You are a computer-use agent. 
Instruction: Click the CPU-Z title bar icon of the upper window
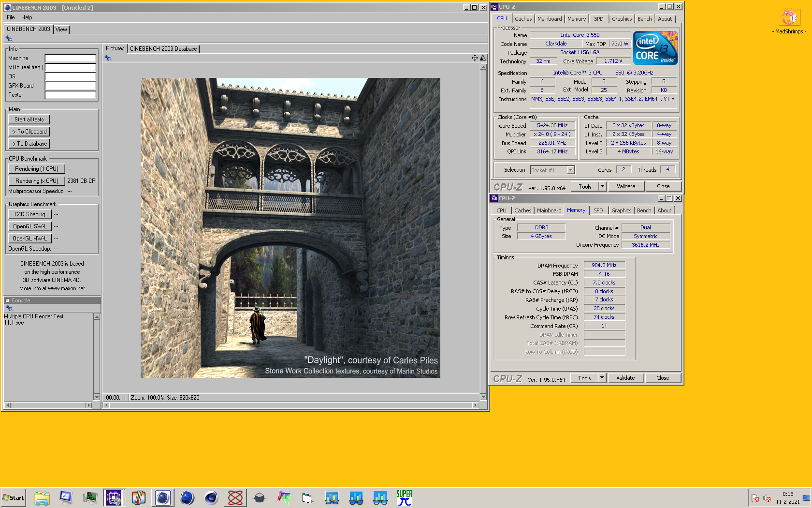coord(494,7)
